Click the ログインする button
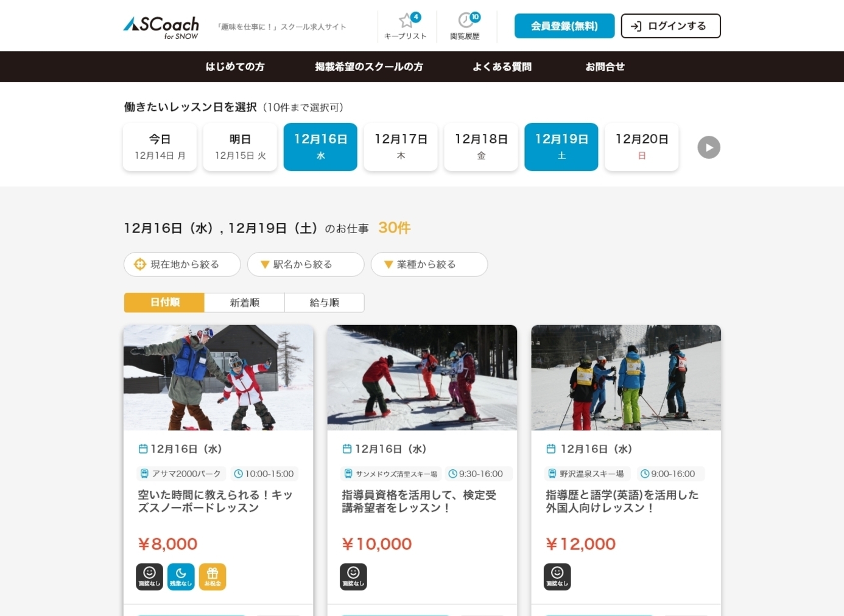Screen dimensions: 844x616 [x=670, y=26]
